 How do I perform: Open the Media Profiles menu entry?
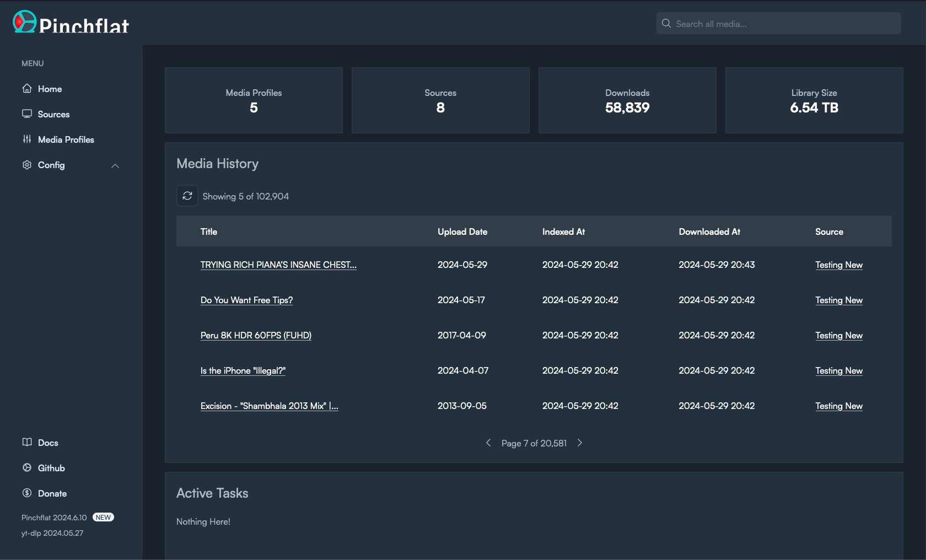66,139
